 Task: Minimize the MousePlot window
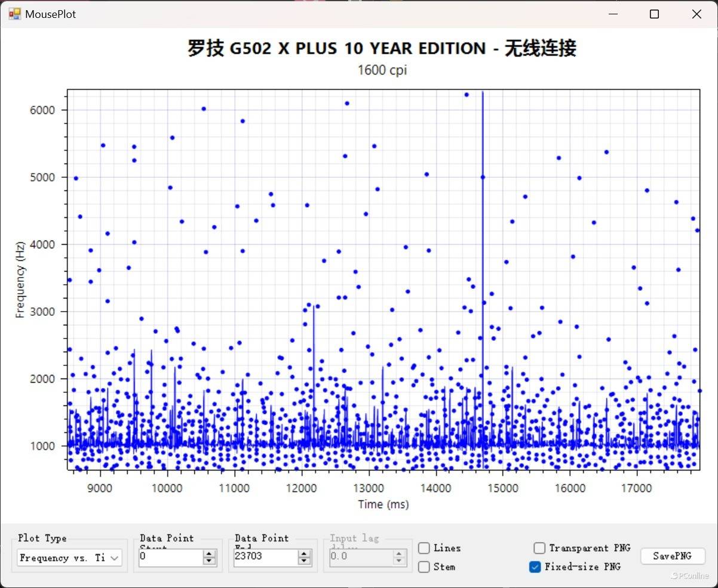(613, 14)
